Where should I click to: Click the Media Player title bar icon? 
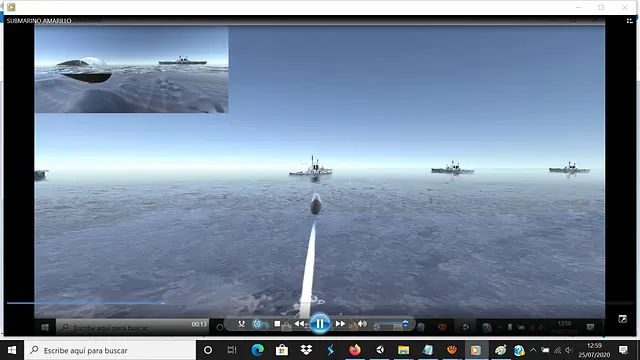11,7
